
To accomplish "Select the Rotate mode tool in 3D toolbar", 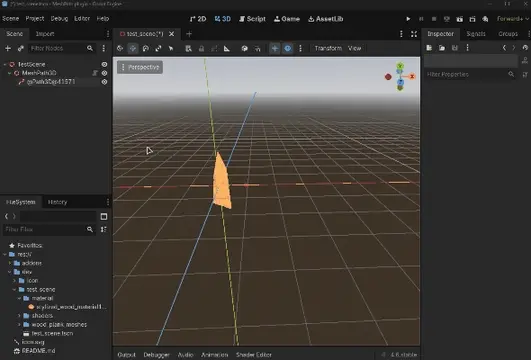I will (x=146, y=48).
